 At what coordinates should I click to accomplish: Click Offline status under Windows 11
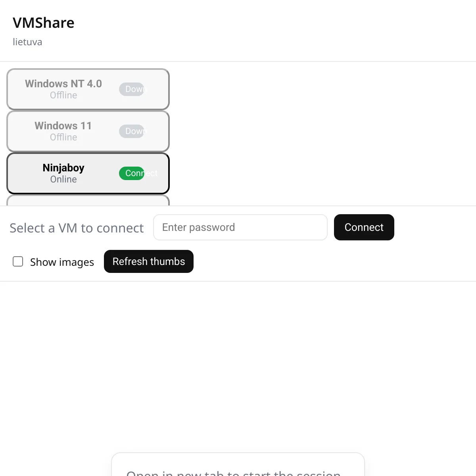pos(63,137)
